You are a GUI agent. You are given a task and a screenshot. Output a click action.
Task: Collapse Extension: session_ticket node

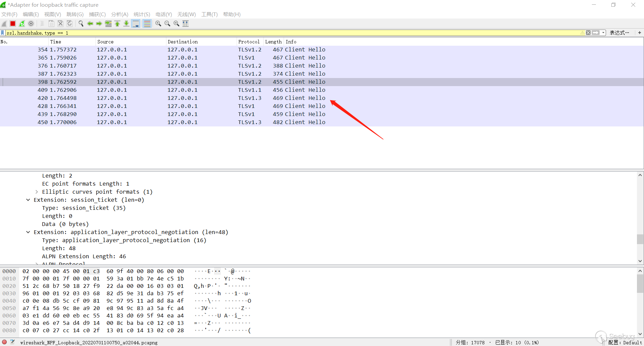point(28,200)
